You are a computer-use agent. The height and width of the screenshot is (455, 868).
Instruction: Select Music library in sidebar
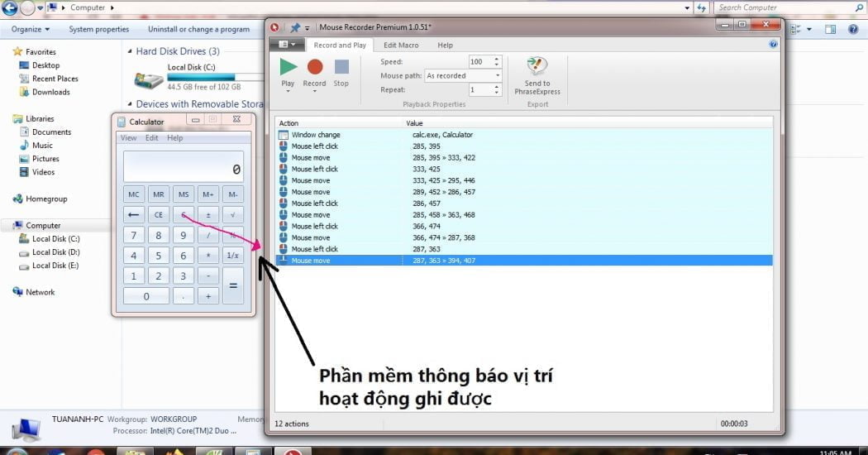pyautogui.click(x=36, y=146)
